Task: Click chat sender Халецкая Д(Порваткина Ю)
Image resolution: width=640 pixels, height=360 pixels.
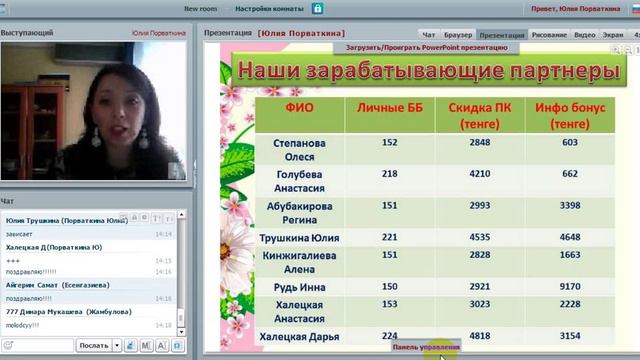Action: pyautogui.click(x=54, y=247)
